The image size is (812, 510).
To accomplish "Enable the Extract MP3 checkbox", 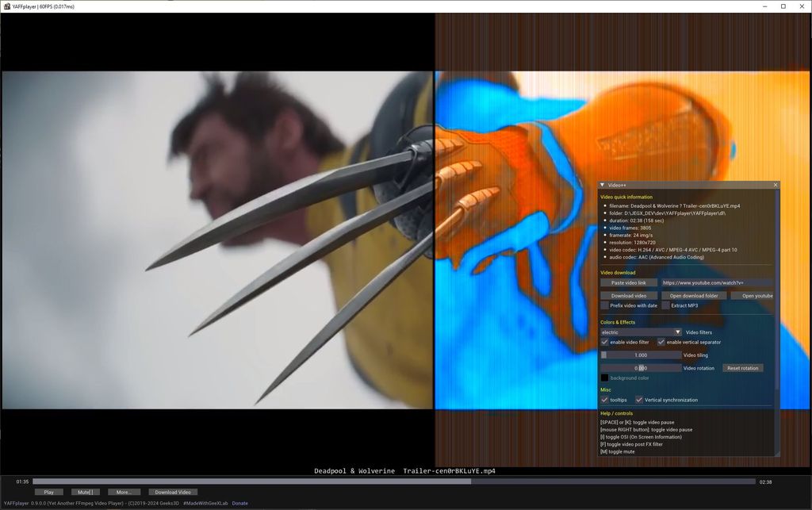I will click(665, 305).
